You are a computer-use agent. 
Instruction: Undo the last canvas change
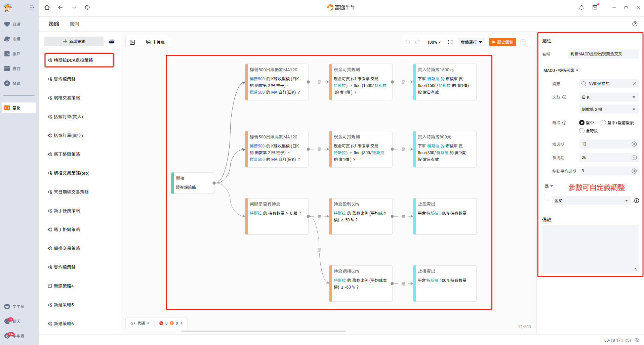tap(408, 42)
